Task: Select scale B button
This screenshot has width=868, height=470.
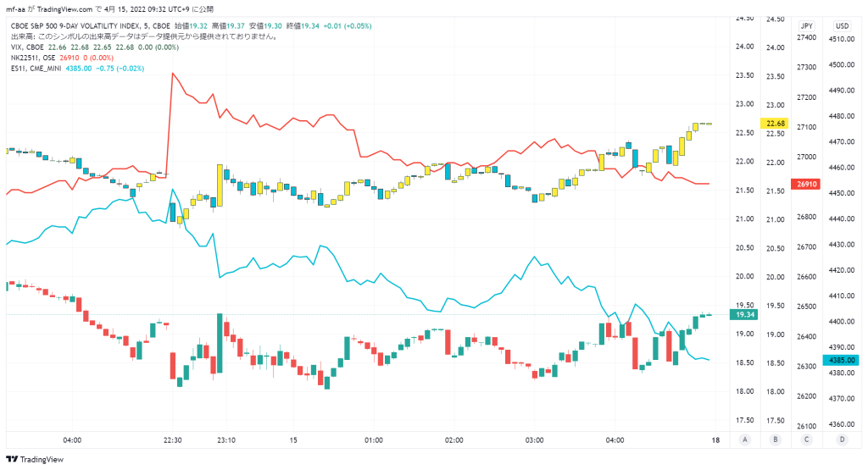Action: click(776, 440)
